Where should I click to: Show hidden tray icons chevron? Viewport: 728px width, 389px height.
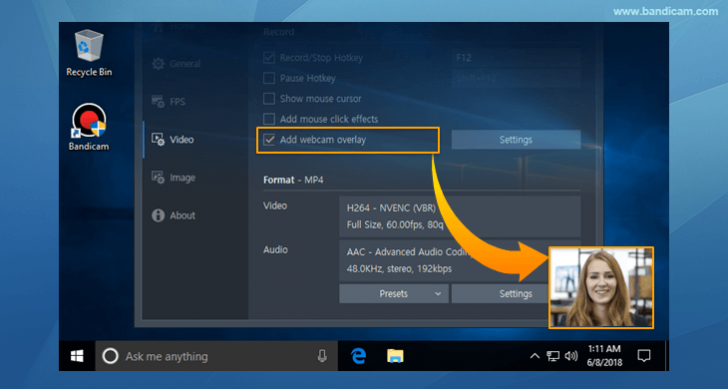point(535,356)
